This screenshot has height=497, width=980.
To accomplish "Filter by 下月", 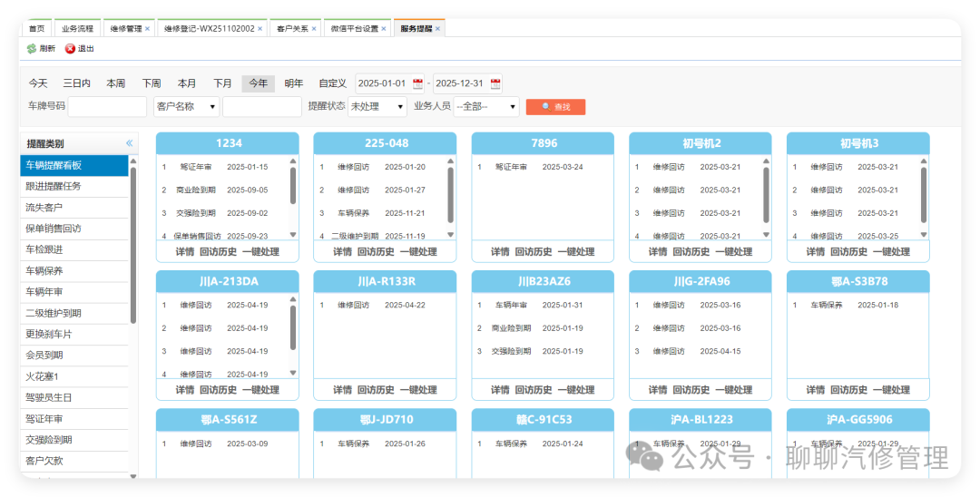I will (222, 83).
